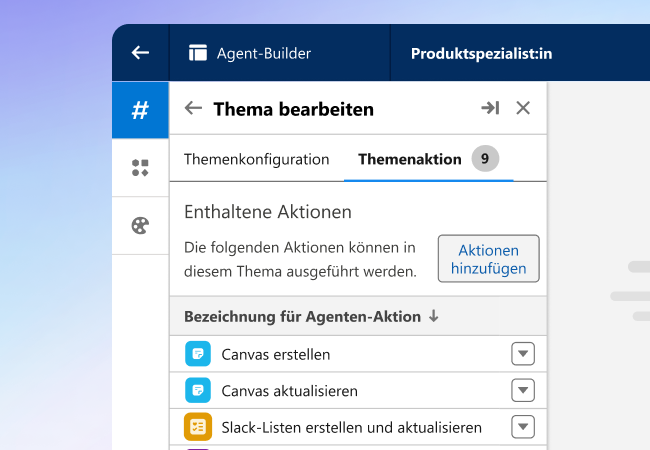Click the Canvas erstellen action icon
The width and height of the screenshot is (650, 450).
coord(198,354)
